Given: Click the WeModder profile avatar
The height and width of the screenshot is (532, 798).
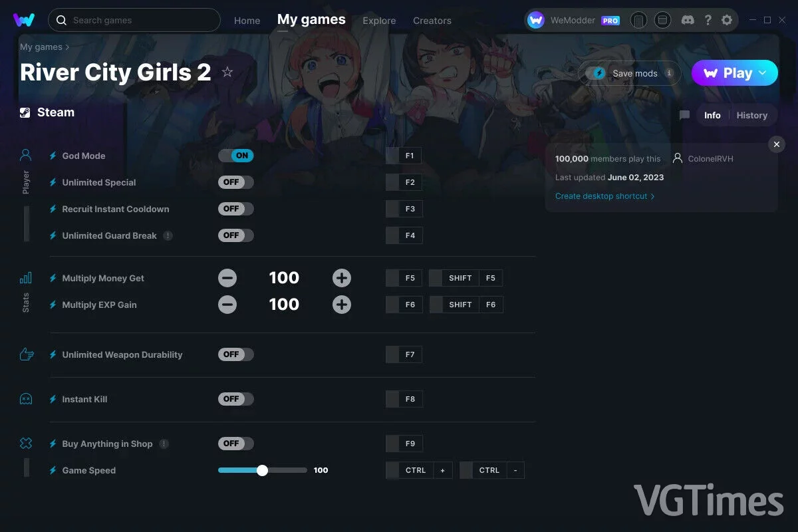Looking at the screenshot, I should tap(536, 20).
